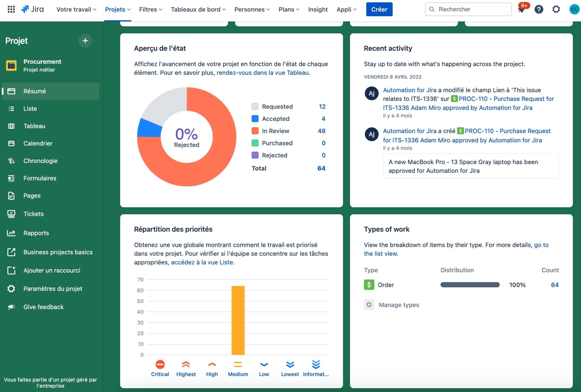The image size is (581, 392).
Task: Expand the Appli dropdown
Action: 346,9
